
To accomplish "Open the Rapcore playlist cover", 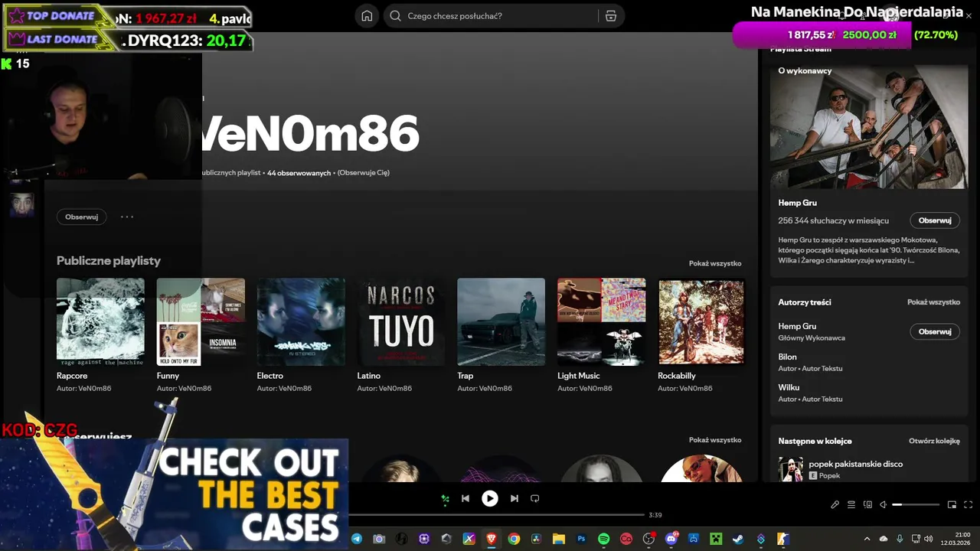I will (100, 321).
